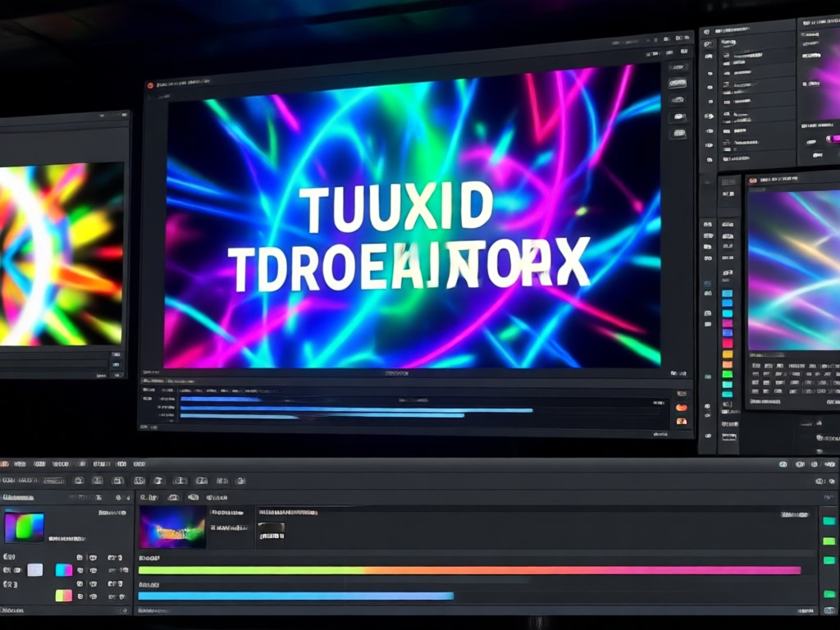This screenshot has width=840, height=630.
Task: Click the colorful burst preview in the left window
Action: (61, 254)
